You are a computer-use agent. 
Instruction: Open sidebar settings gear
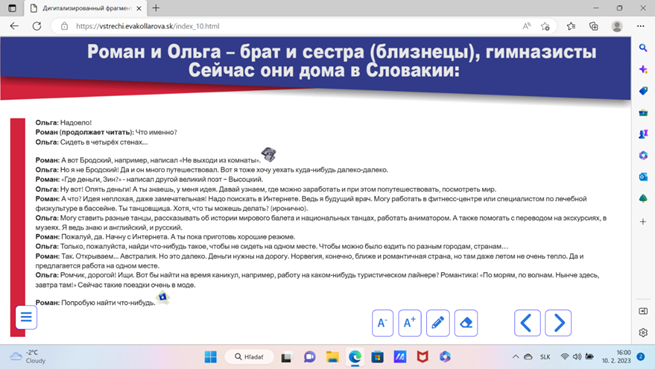[x=643, y=333]
